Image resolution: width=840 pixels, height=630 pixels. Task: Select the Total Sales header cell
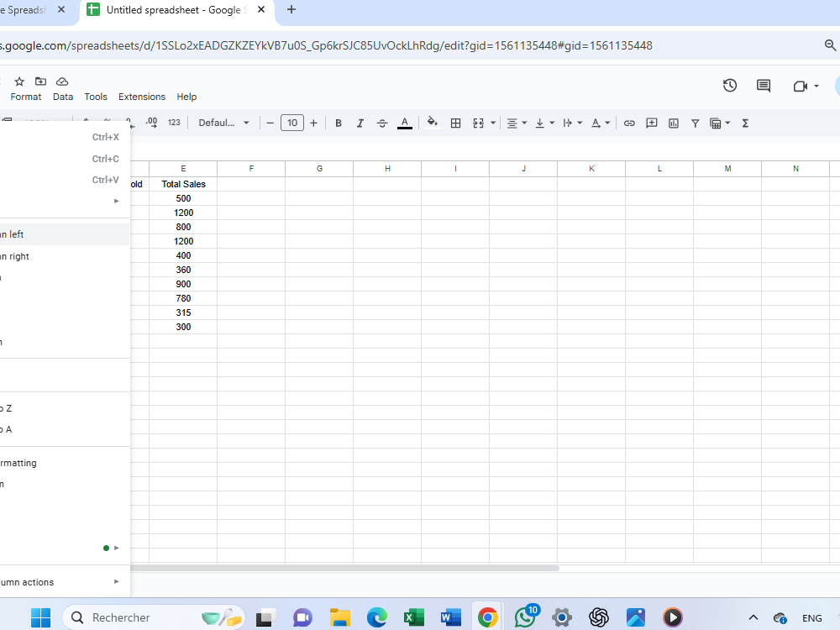(x=183, y=184)
